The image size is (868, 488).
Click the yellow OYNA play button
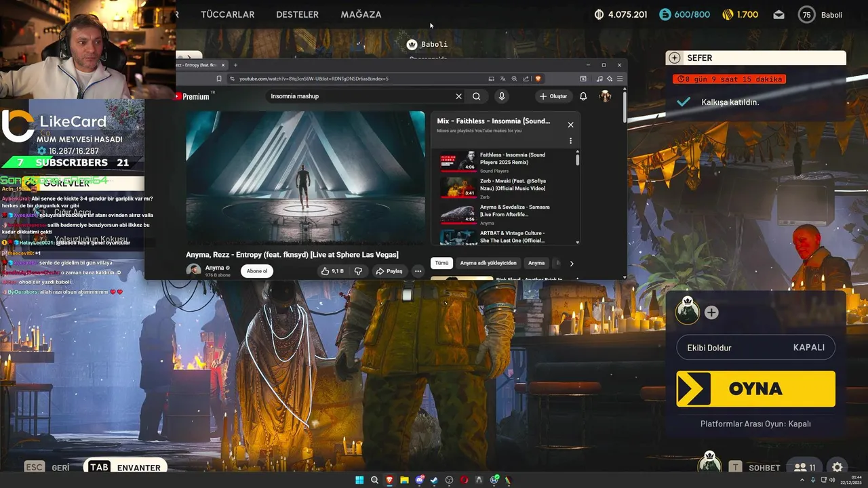point(755,388)
